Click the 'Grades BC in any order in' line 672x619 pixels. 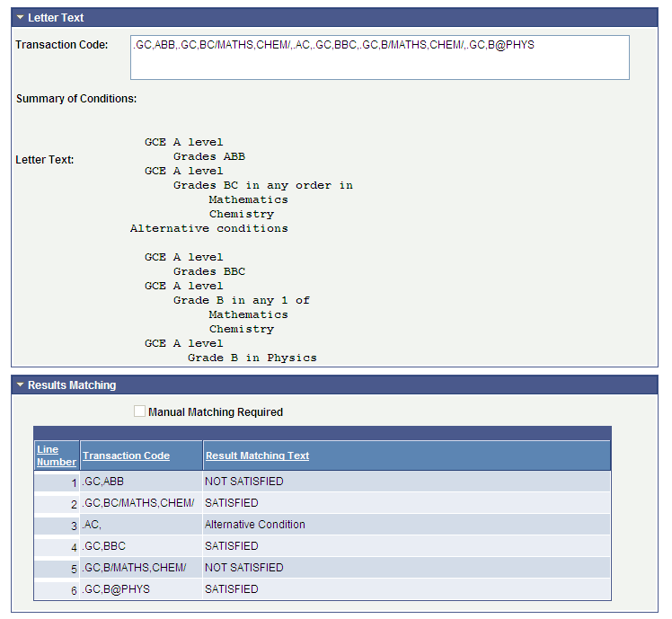pos(263,185)
